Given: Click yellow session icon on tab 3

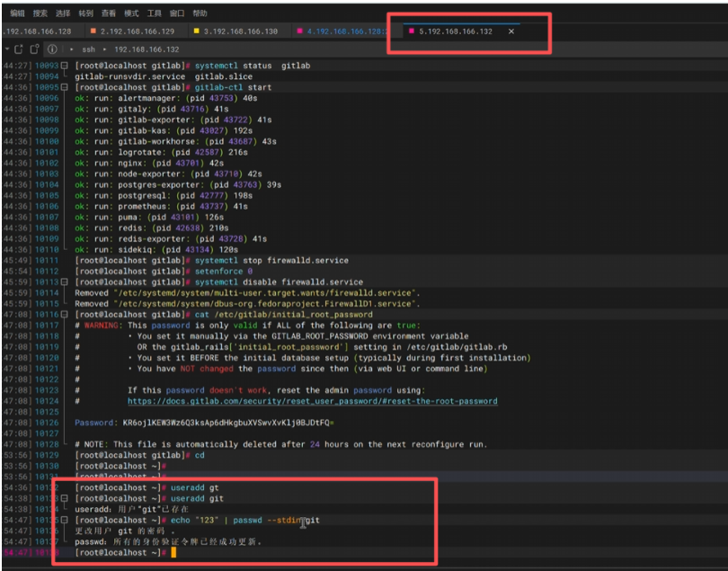Looking at the screenshot, I should pyautogui.click(x=197, y=31).
